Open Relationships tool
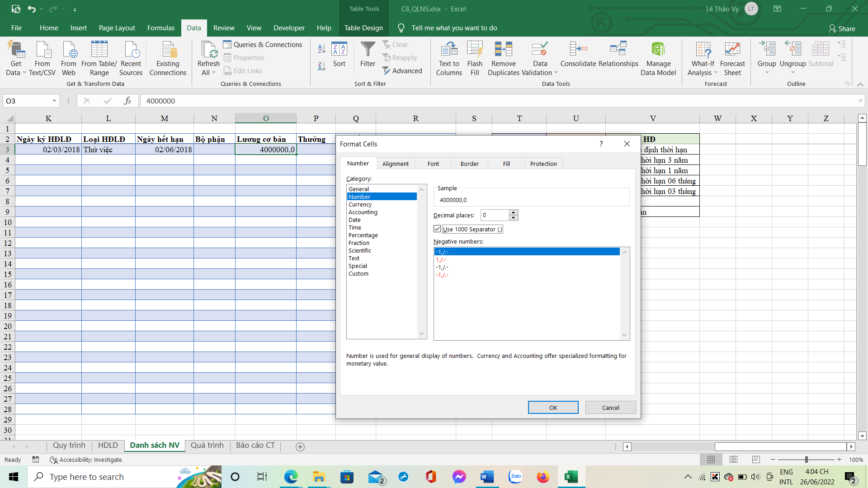This screenshot has width=868, height=488. point(618,54)
